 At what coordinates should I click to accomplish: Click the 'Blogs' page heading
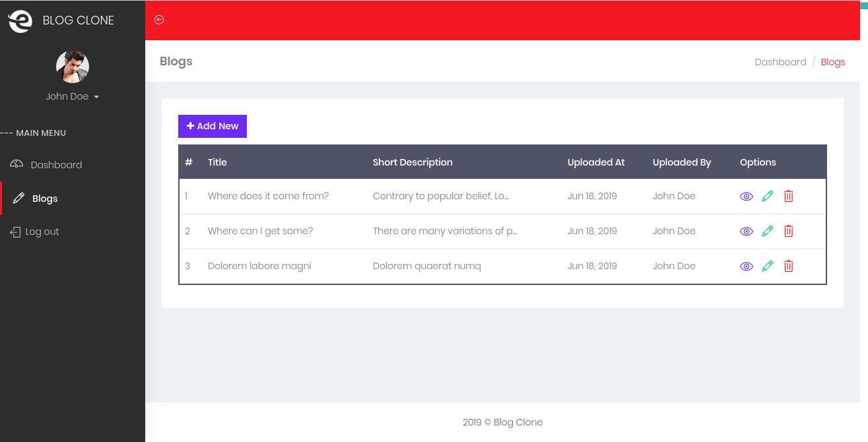[176, 61]
